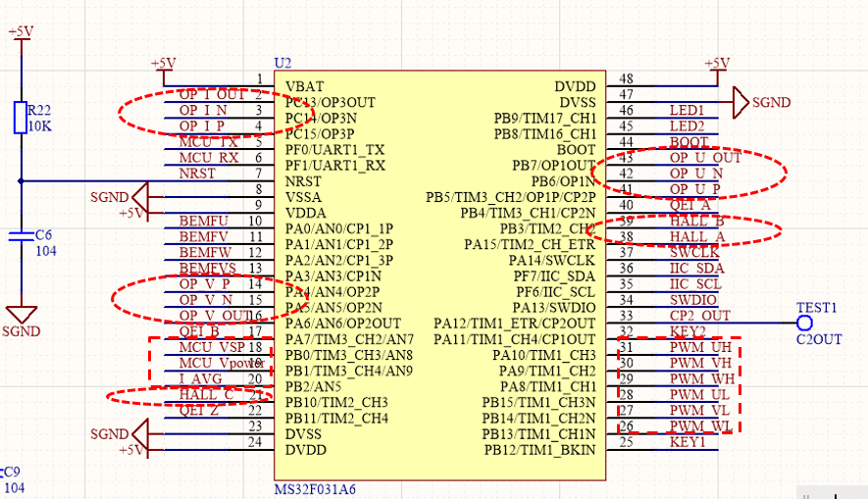868x499 pixels.
Task: Select the QEI_B net label
Action: click(199, 331)
